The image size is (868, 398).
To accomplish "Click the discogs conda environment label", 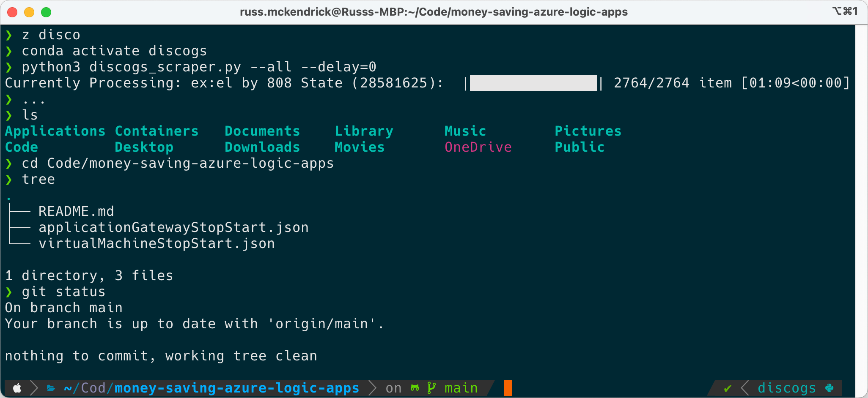I will click(x=787, y=388).
